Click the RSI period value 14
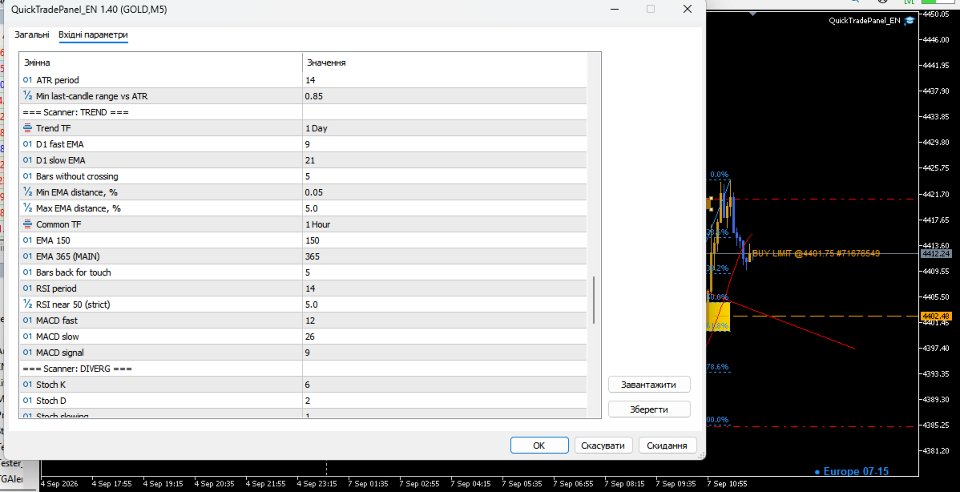960x492 pixels. pos(444,288)
